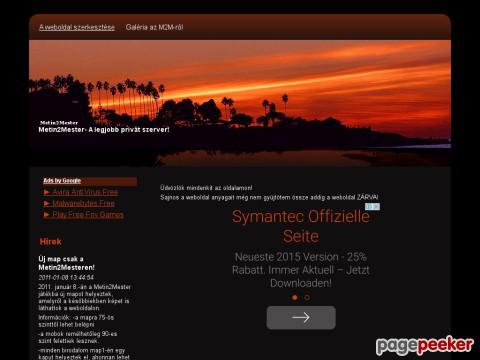Open the 'Ads by Google' link
Image resolution: width=480 pixels, height=360 pixels.
point(62,181)
